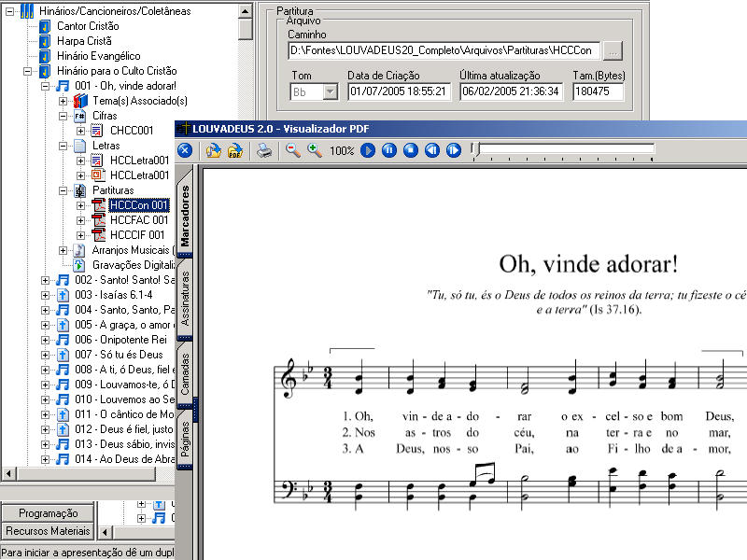Click the playback position slider handle
Image resolution: width=747 pixels, height=560 pixels.
pos(474,149)
